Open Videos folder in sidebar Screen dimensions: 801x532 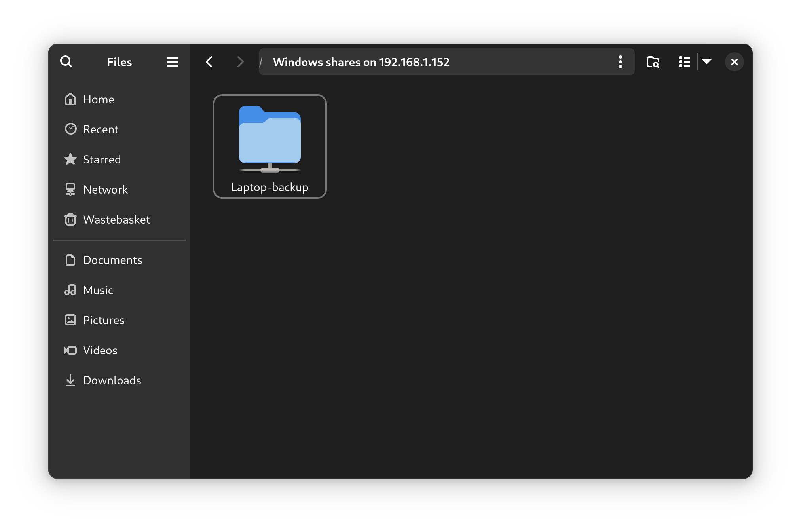click(x=120, y=350)
